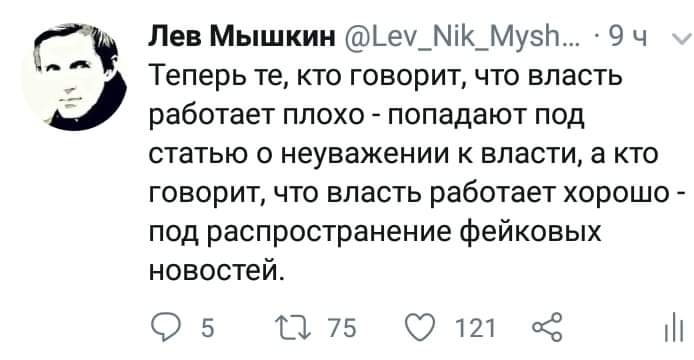Viewport: 694px width, 360px height.
Task: Open the tweet at the word новостей
Action: 215,270
